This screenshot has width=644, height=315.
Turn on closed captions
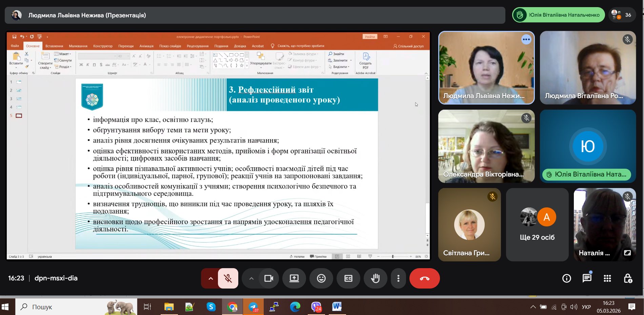coord(348,278)
